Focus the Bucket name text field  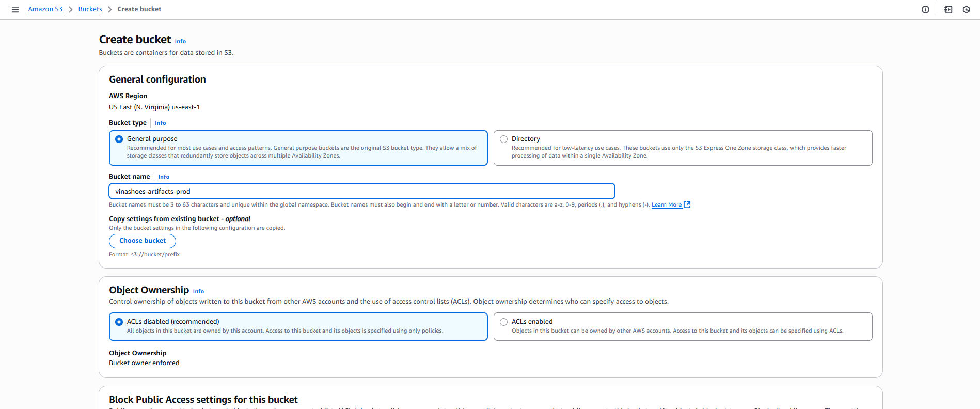click(361, 191)
